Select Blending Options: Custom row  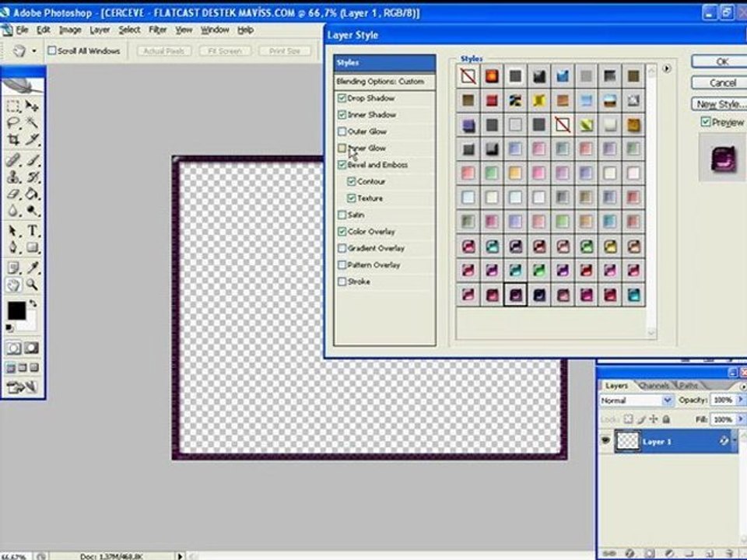click(x=384, y=82)
